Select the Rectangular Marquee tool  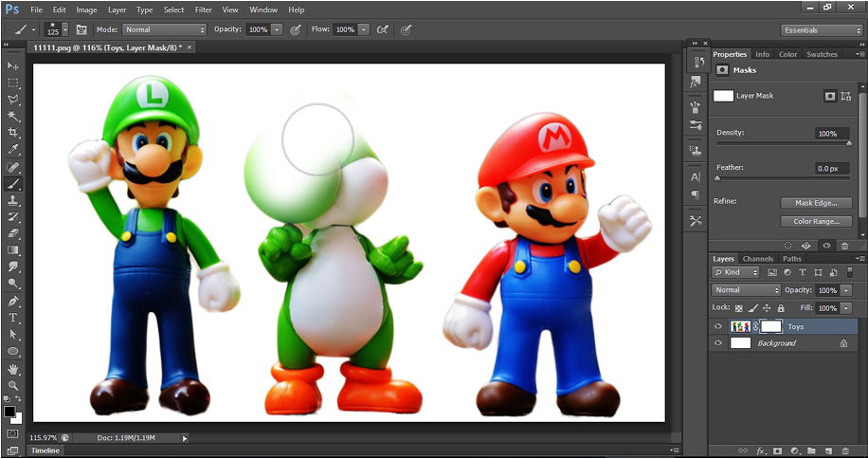tap(12, 83)
